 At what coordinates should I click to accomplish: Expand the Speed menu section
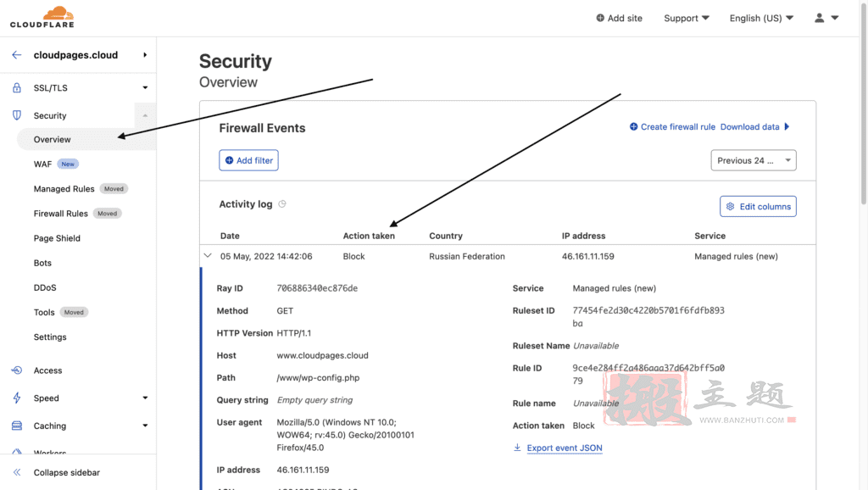tap(145, 398)
